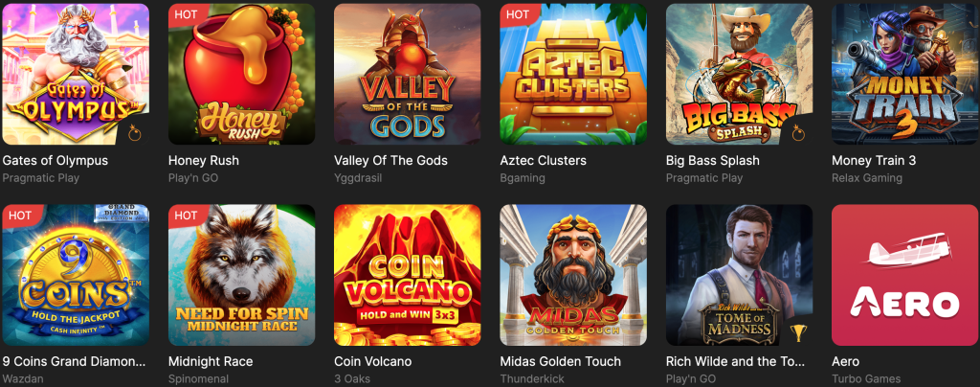Open the Aztec Clusters game thumbnail
This screenshot has height=387, width=980.
click(x=573, y=74)
